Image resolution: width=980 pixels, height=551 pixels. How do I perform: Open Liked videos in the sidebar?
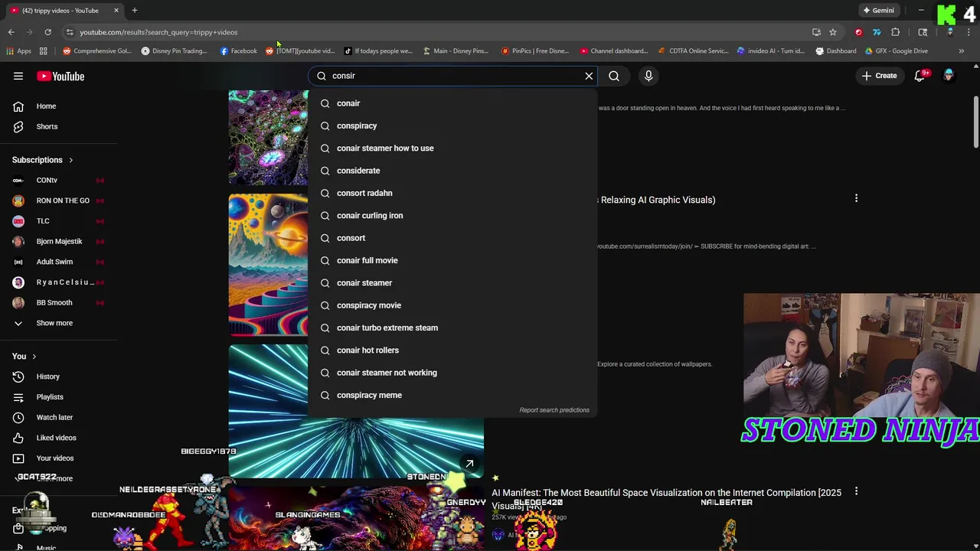(56, 438)
